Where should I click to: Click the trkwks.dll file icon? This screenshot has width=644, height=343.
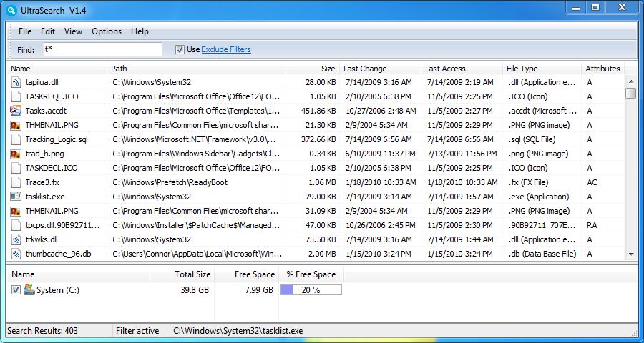[x=16, y=239]
